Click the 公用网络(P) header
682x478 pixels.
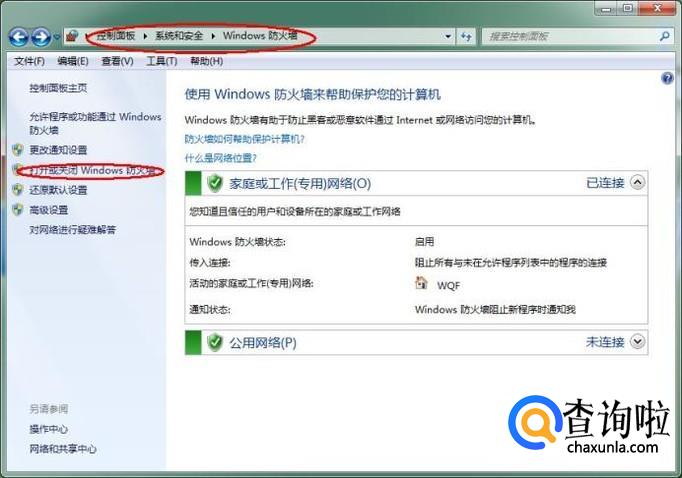pyautogui.click(x=263, y=343)
